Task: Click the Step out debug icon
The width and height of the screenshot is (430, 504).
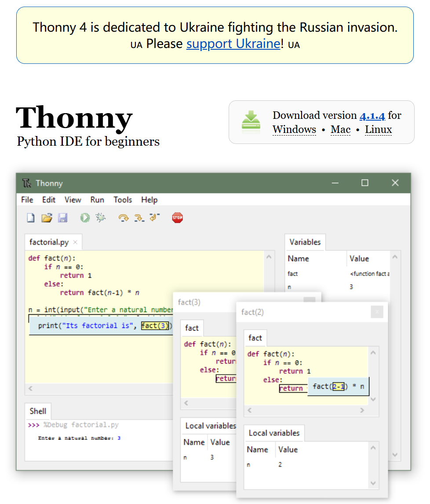Action: [x=154, y=217]
